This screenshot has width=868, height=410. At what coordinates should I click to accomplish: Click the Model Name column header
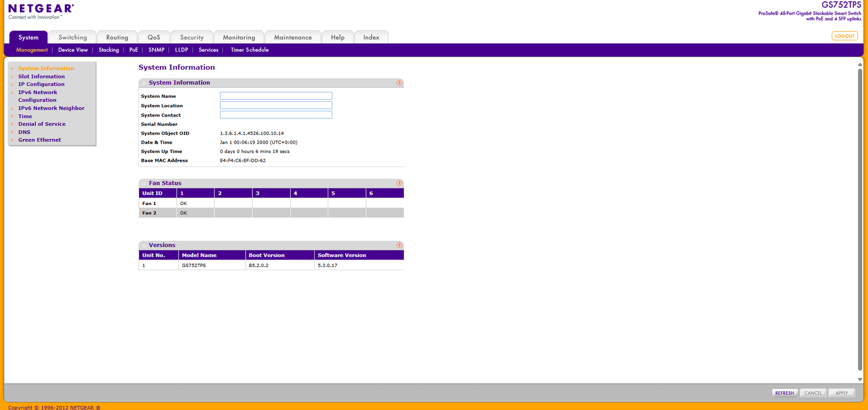point(212,255)
